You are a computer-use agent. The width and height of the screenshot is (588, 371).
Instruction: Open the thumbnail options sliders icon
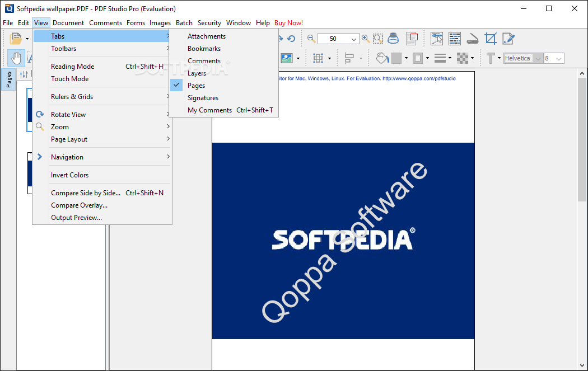coord(24,74)
